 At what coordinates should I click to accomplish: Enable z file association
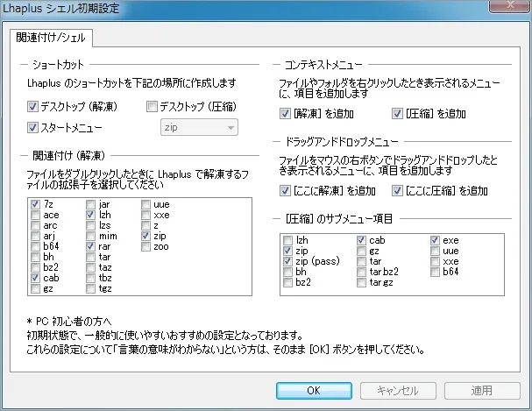[145, 225]
